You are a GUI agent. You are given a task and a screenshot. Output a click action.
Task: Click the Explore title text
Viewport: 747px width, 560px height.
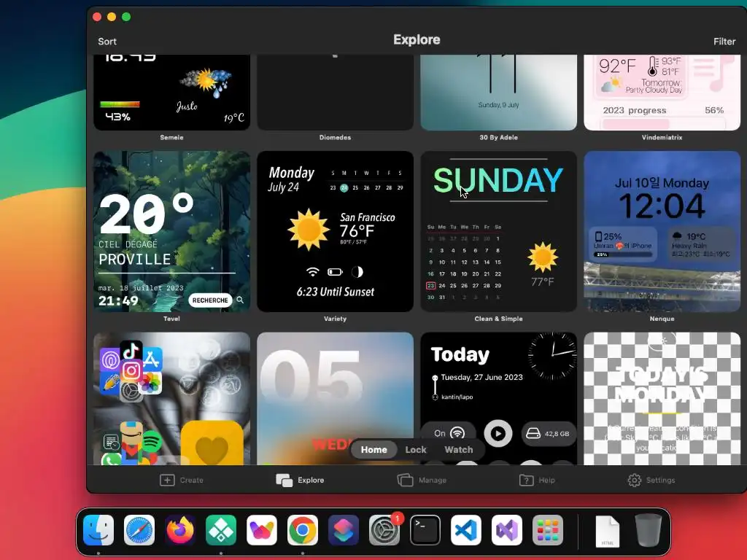(417, 40)
